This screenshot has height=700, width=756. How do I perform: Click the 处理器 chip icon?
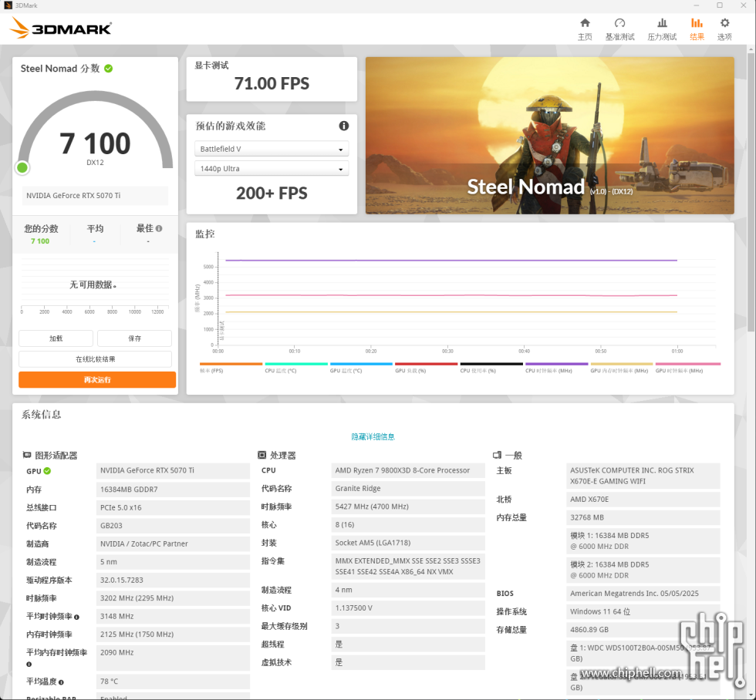pos(262,455)
